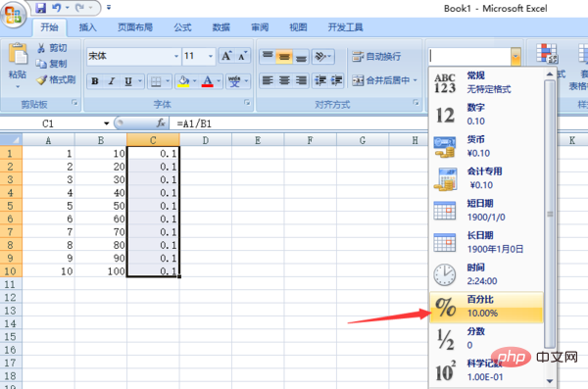Collapse number format list via orange arrow

point(515,56)
